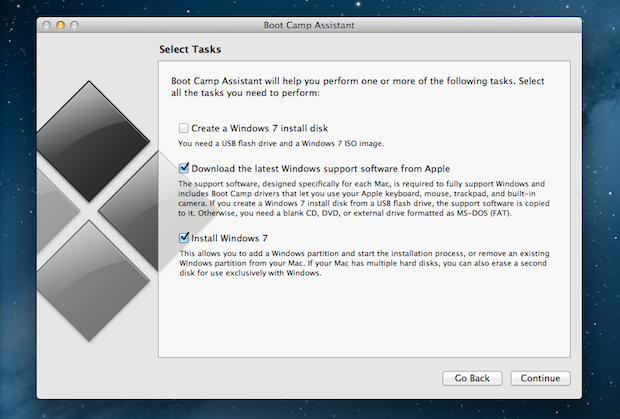The width and height of the screenshot is (620, 419).
Task: Click the Go Back button
Action: tap(472, 378)
